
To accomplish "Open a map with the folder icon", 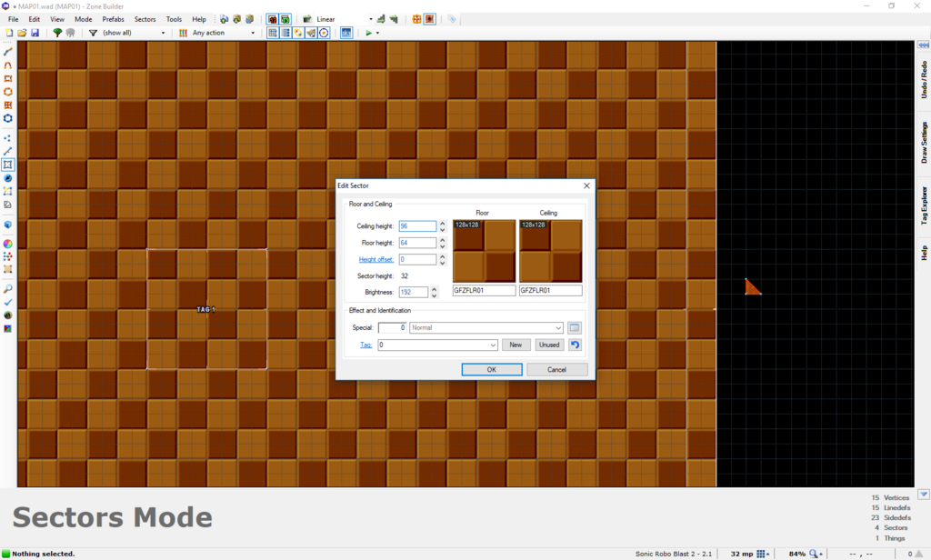I will [22, 33].
